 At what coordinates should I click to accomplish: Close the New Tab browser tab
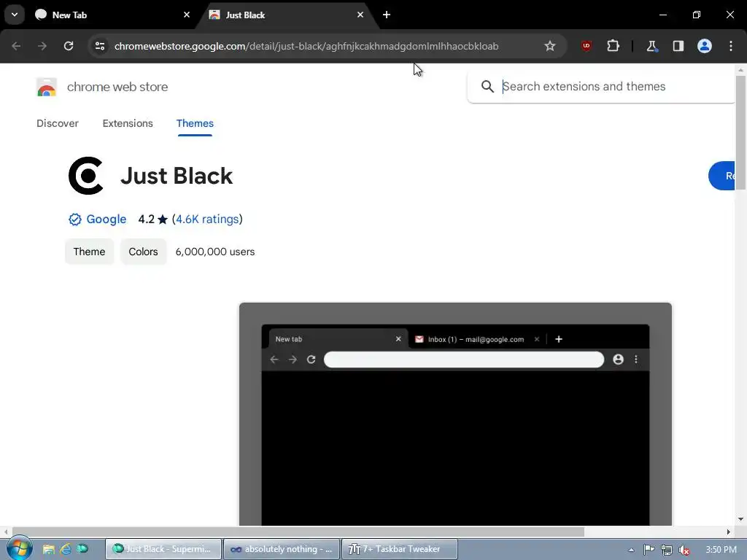pos(187,15)
